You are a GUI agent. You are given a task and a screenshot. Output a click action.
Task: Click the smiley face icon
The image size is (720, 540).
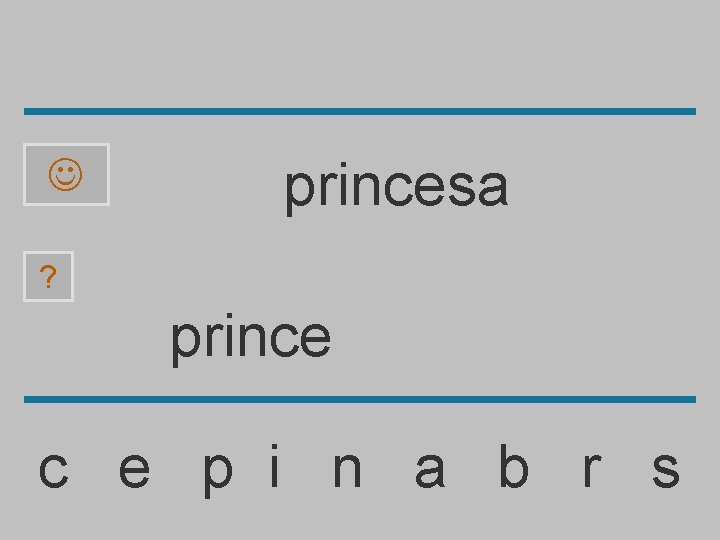coord(66,175)
